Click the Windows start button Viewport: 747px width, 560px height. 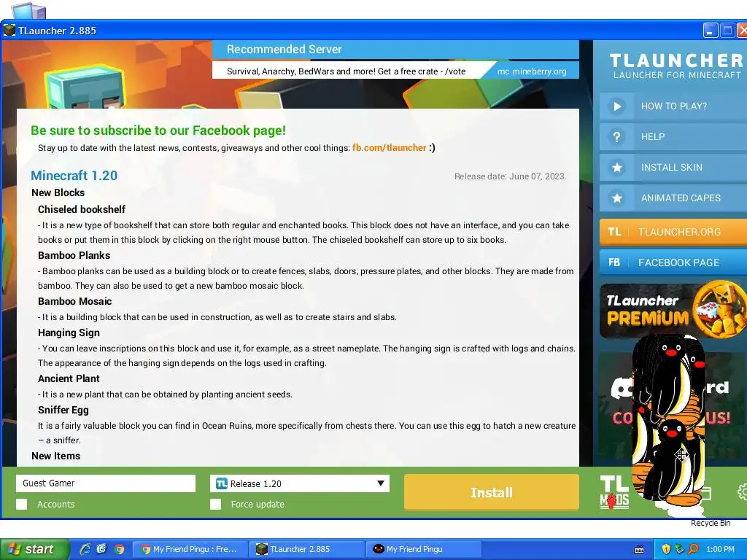(x=34, y=549)
